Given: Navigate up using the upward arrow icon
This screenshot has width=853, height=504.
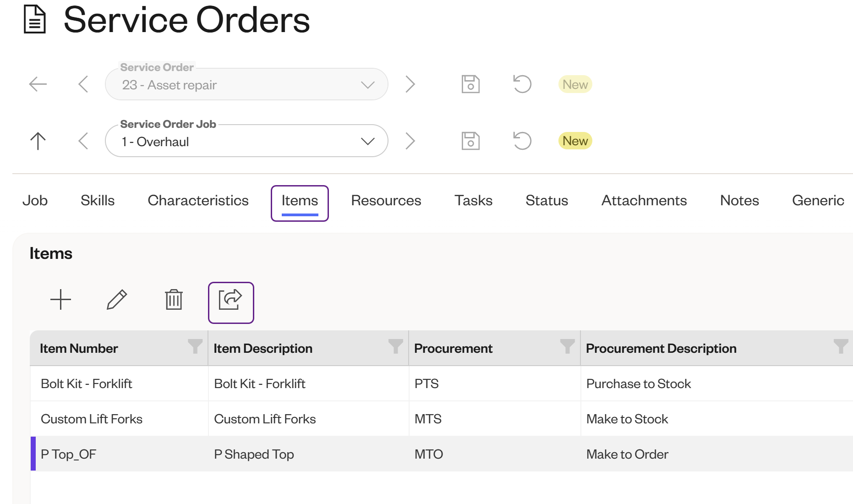Looking at the screenshot, I should (x=38, y=141).
